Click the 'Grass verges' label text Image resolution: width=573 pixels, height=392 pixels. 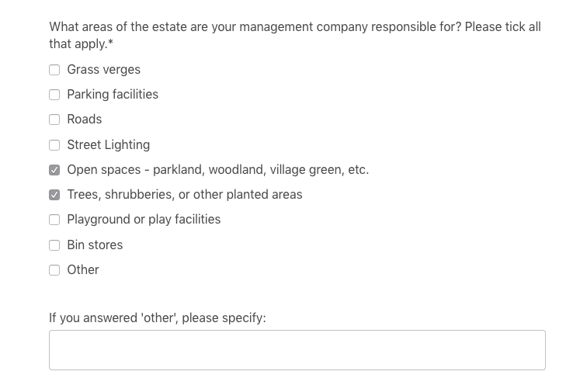point(104,69)
